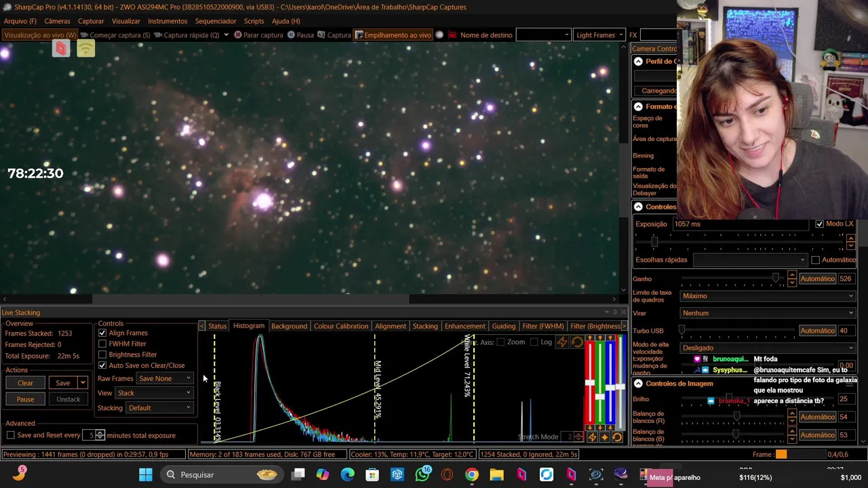Enable histogram Zoom checkbox
The height and width of the screenshot is (488, 868).
point(501,342)
